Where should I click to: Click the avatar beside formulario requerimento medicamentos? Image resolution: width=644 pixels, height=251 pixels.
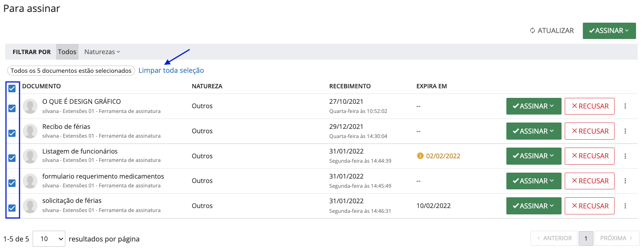(x=30, y=181)
